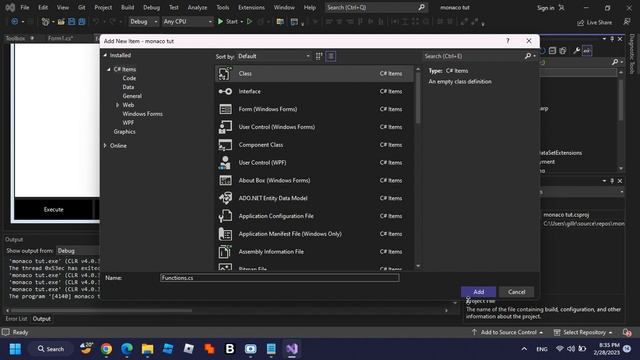
Task: Click the Cancel button
Action: 516,292
